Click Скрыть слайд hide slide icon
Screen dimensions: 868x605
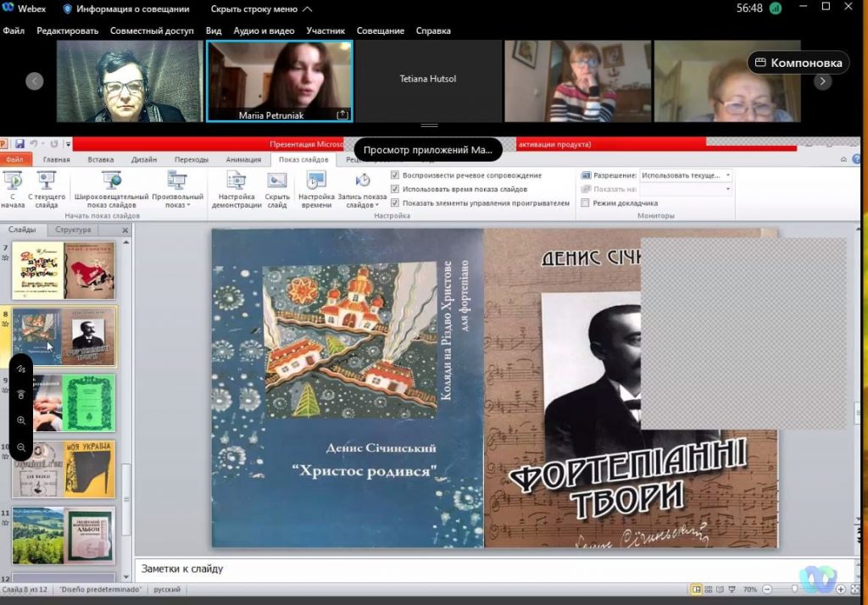coord(277,190)
